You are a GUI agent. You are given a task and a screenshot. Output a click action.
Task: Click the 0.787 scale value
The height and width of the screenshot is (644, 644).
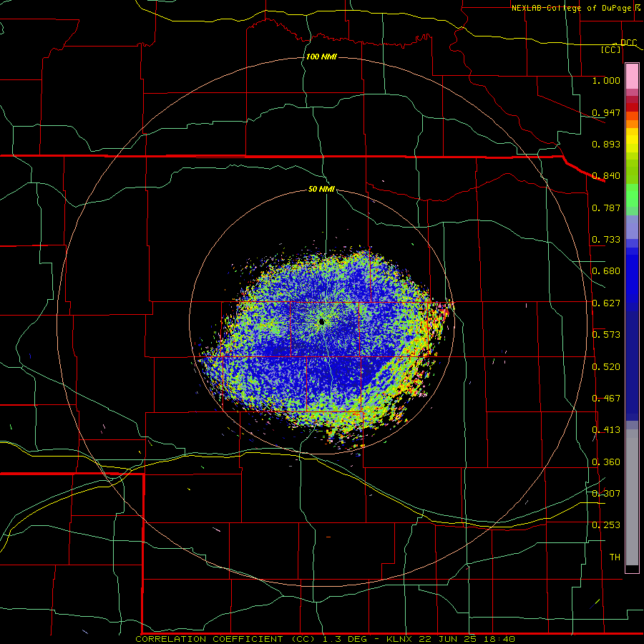pos(606,208)
